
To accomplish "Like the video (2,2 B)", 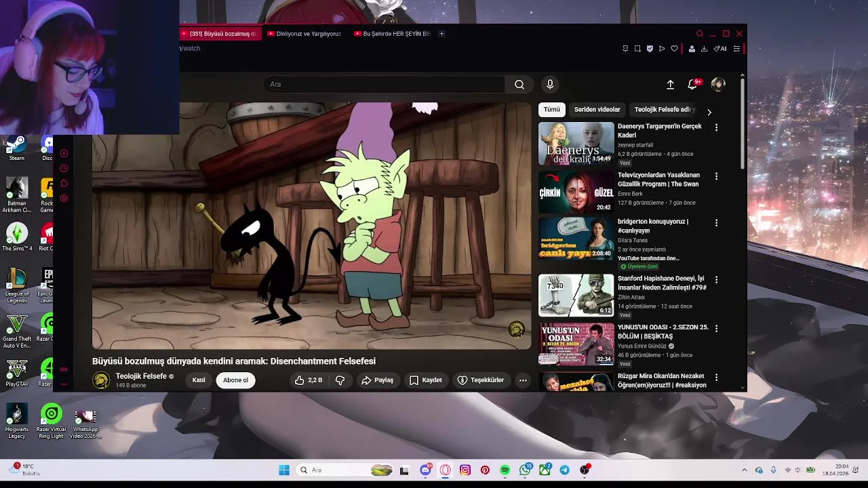I will tap(309, 380).
